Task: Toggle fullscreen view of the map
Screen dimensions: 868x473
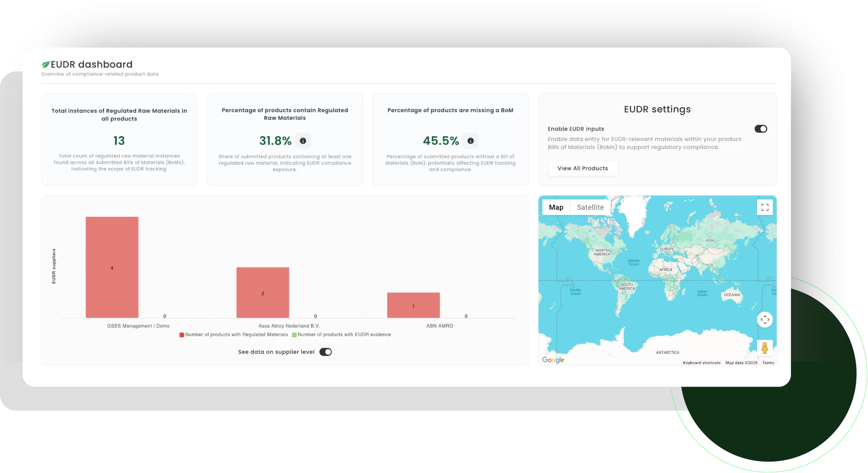Action: [765, 207]
